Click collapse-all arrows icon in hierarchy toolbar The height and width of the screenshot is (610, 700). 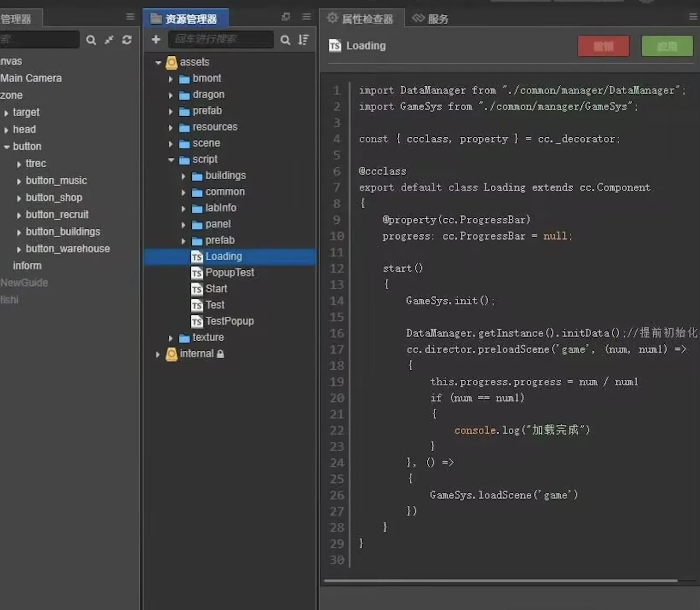tap(109, 40)
